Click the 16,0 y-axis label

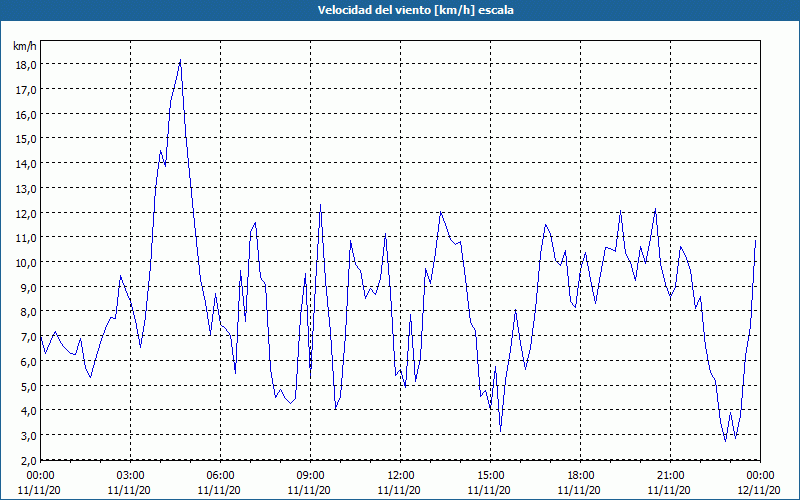[x=26, y=114]
